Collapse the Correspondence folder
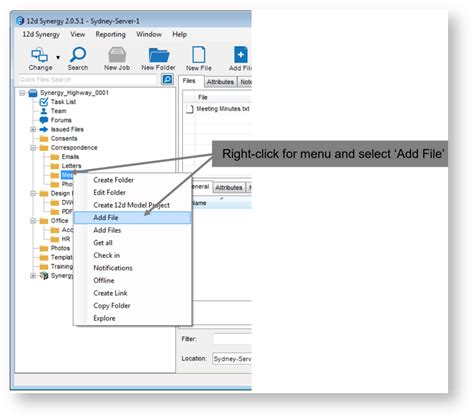This screenshot has height=419, width=474. [33, 147]
